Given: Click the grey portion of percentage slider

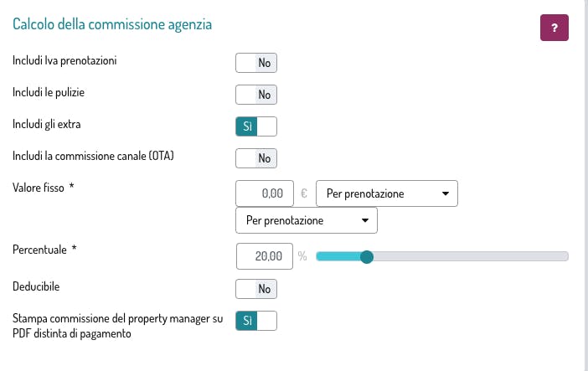Looking at the screenshot, I should (471, 256).
